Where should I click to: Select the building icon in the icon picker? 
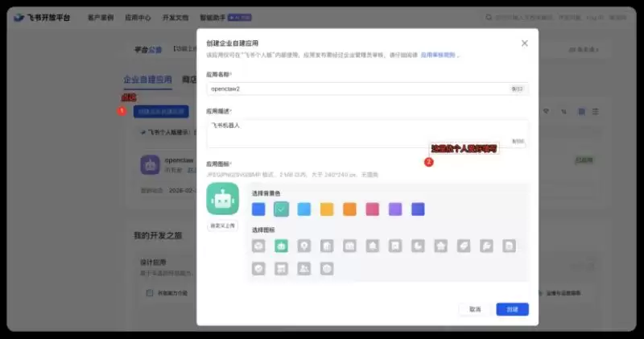[327, 246]
